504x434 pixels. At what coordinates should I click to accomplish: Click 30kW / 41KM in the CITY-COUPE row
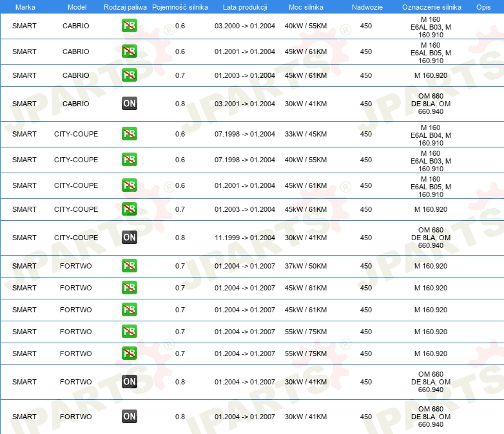(x=305, y=238)
